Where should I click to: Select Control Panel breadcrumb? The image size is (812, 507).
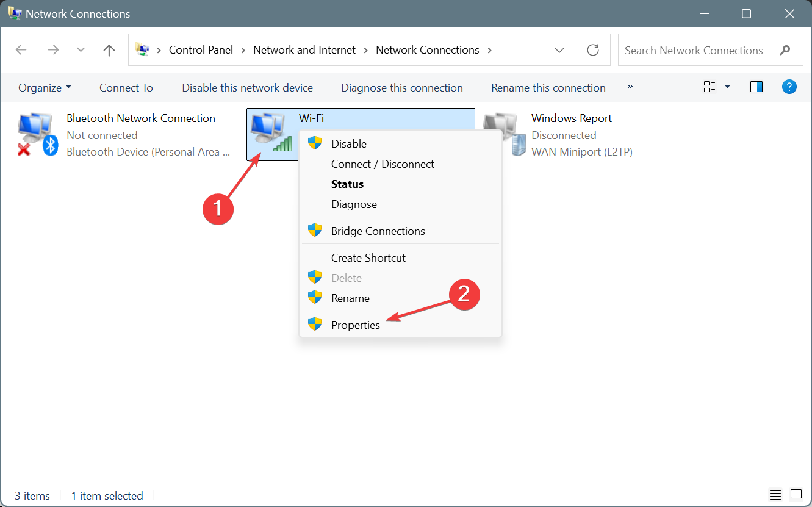click(201, 50)
